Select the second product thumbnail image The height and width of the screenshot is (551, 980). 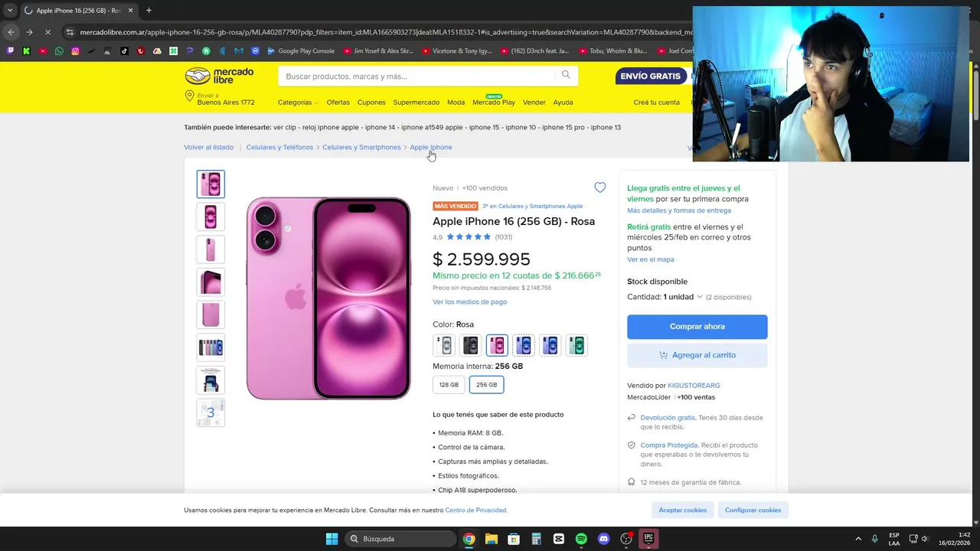click(x=211, y=217)
